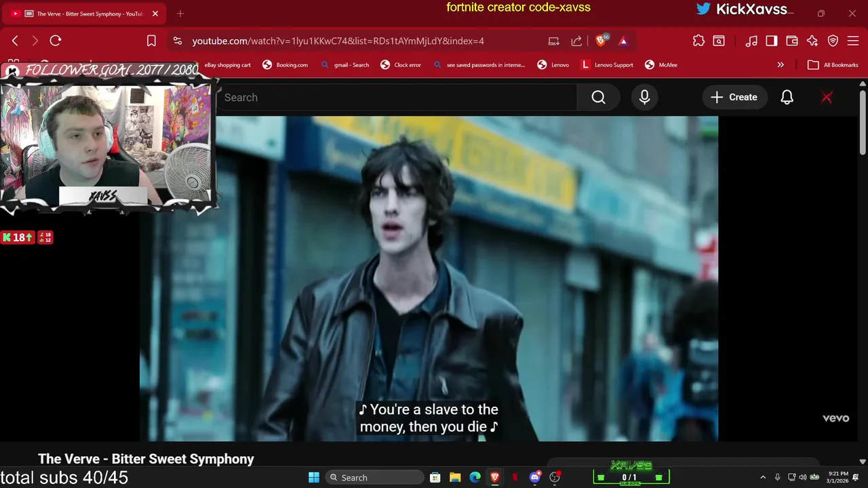Open OBS Studio from taskbar
The width and height of the screenshot is (868, 488).
(x=555, y=477)
